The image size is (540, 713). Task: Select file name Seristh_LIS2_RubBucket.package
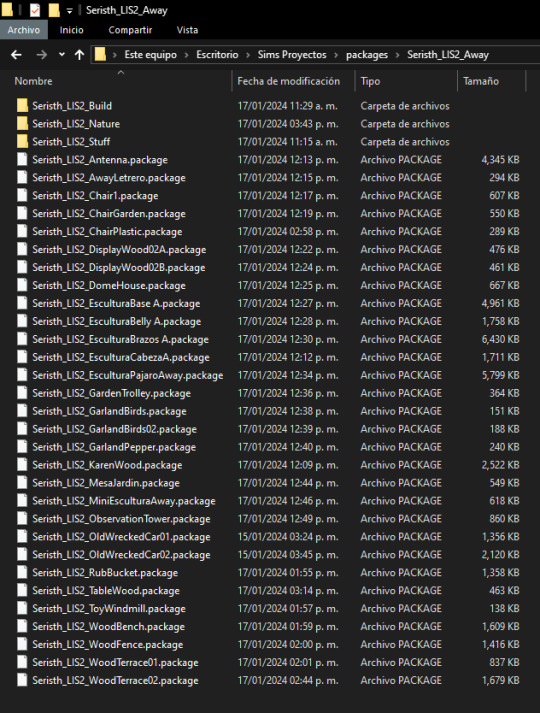point(105,573)
